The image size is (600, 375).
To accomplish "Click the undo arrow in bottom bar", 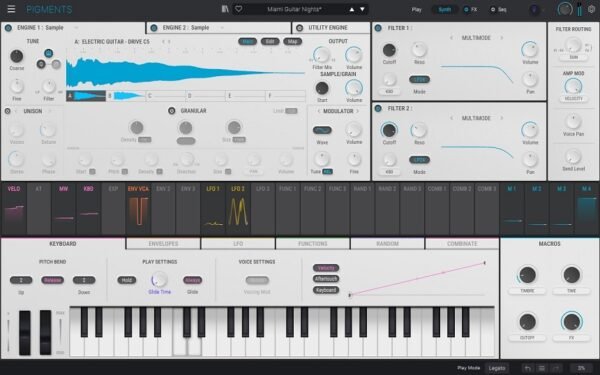I will click(528, 368).
